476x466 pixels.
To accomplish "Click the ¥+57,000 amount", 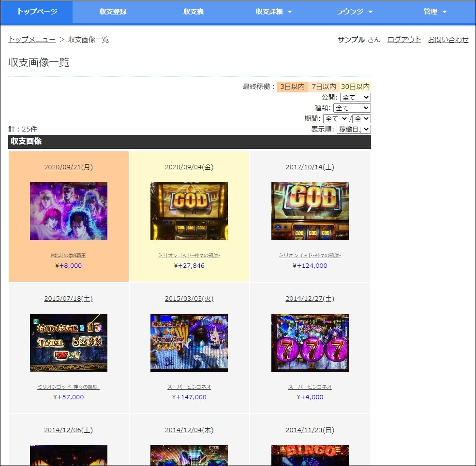I will point(68,397).
